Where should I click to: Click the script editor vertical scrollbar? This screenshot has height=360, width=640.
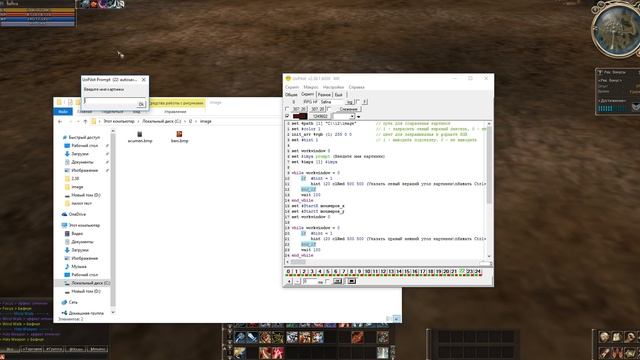click(x=489, y=190)
